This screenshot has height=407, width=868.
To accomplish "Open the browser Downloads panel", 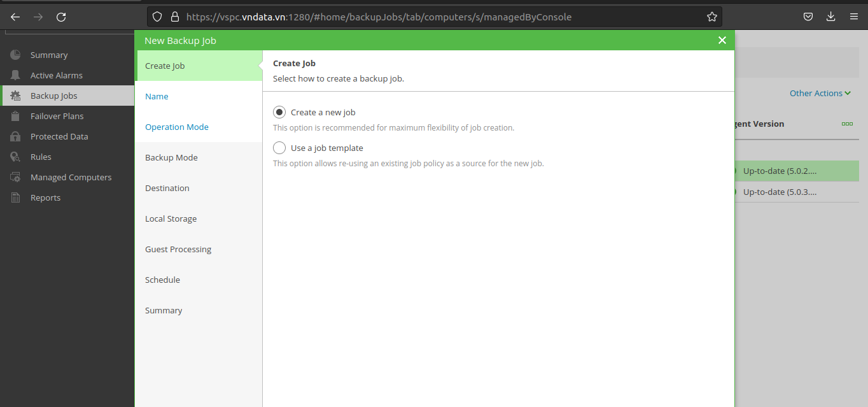I will tap(830, 17).
